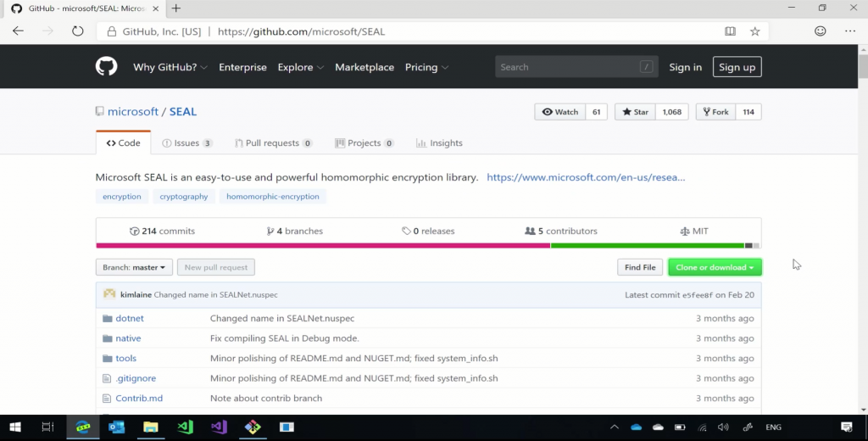This screenshot has height=441, width=868.
Task: Click the GitHub octocat logo
Action: (x=106, y=67)
